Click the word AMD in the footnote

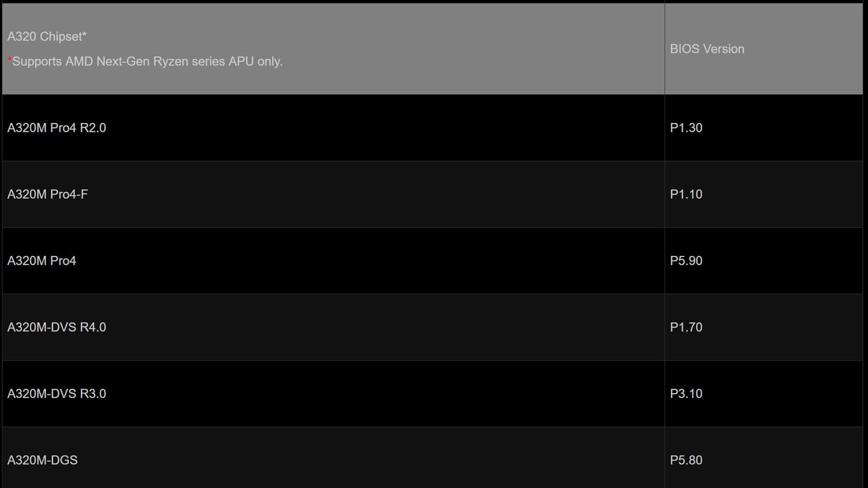pos(79,61)
